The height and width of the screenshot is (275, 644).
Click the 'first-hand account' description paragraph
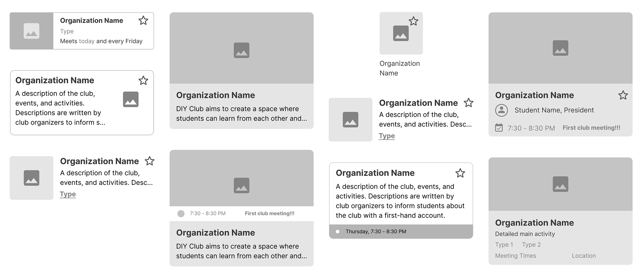tap(400, 201)
